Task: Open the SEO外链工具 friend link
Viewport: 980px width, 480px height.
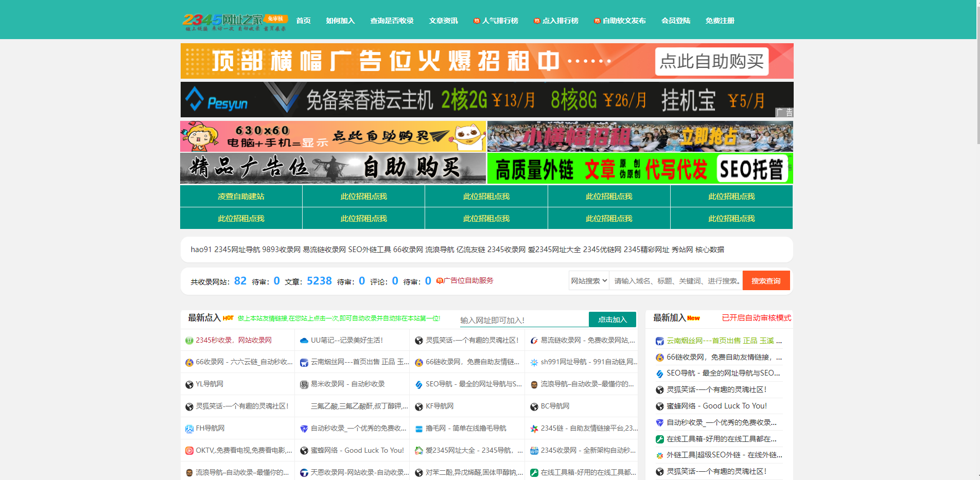Action: coord(370,250)
